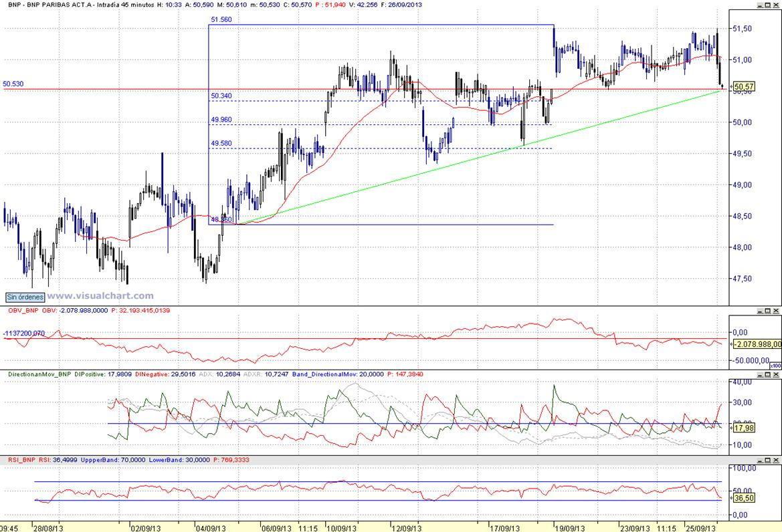Close the BNP price chart pane

[x=775, y=5]
